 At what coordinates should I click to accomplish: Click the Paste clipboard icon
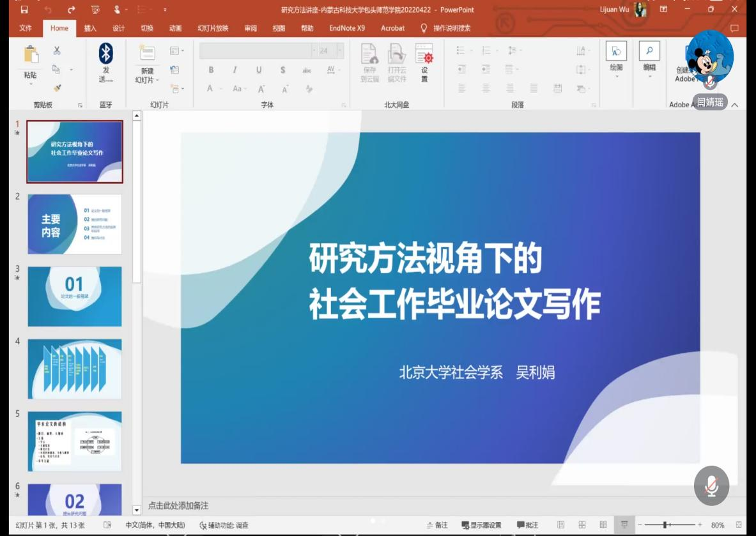(x=30, y=56)
